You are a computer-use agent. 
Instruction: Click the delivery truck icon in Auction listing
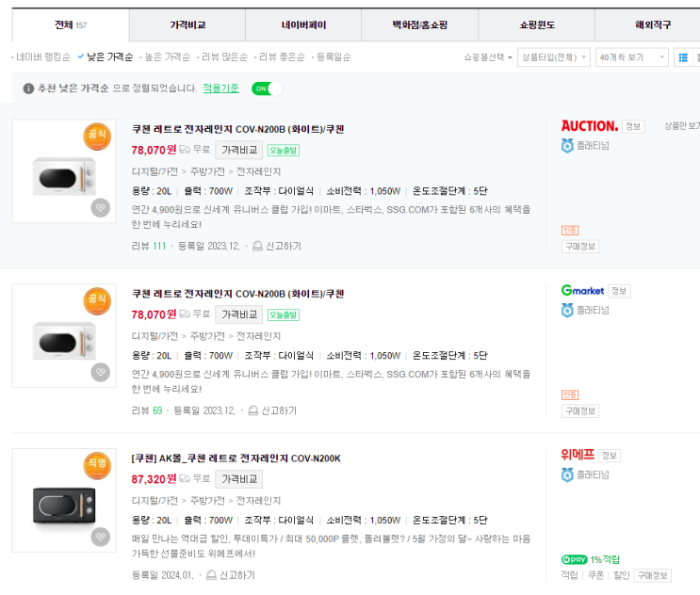click(185, 150)
